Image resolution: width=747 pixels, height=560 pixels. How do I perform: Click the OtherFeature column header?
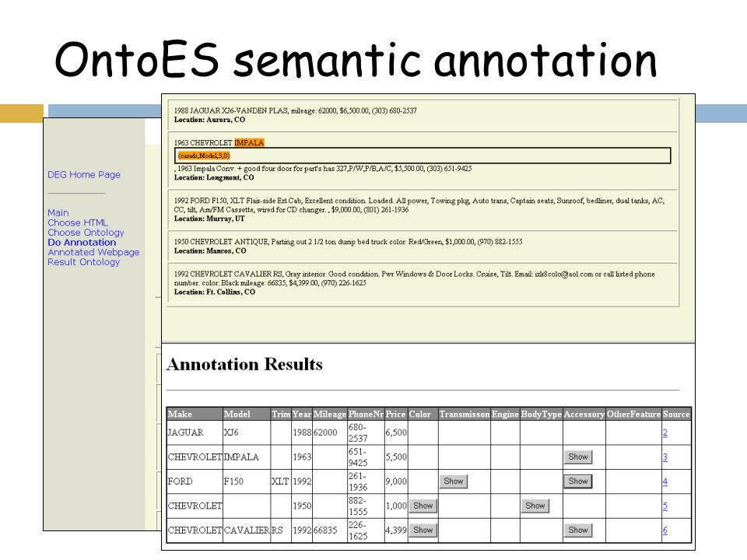click(x=633, y=415)
